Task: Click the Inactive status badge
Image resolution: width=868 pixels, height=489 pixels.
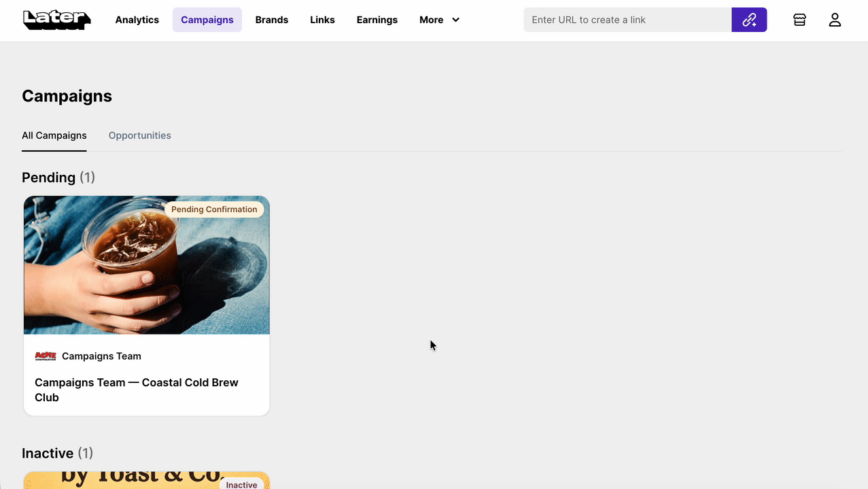Action: pos(241,484)
